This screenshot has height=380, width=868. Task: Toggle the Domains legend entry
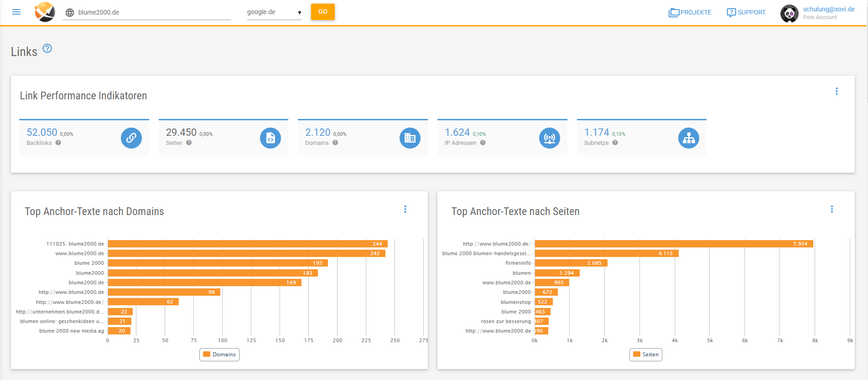coord(219,354)
